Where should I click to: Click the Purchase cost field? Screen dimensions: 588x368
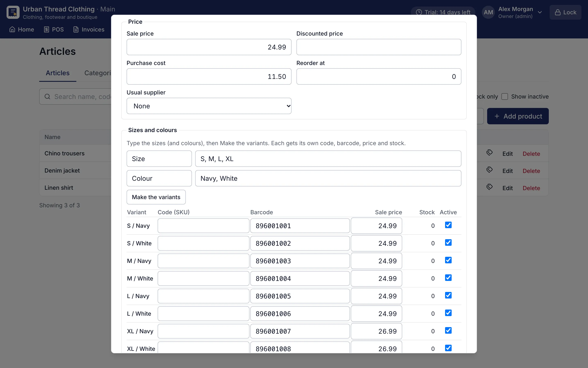point(209,76)
